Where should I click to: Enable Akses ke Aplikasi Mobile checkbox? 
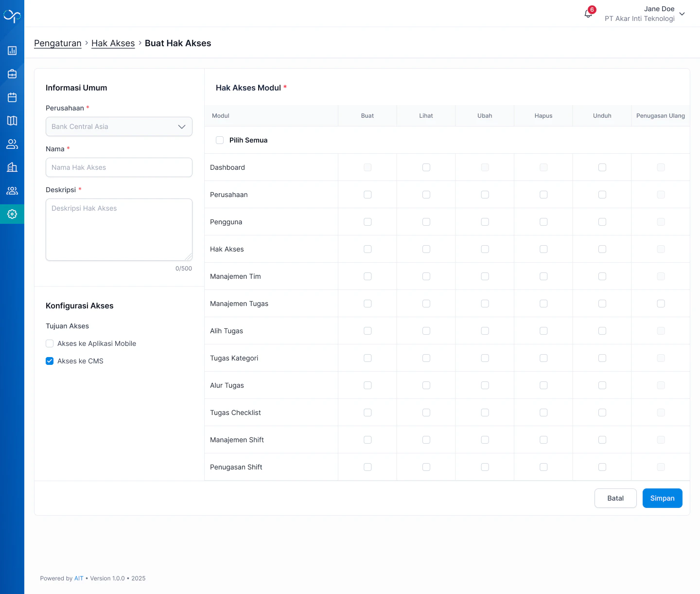pyautogui.click(x=50, y=343)
